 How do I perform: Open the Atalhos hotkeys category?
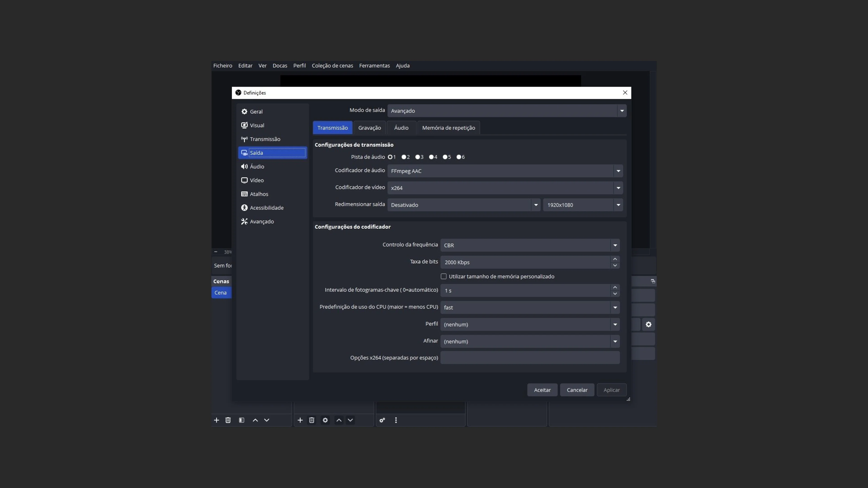(x=272, y=194)
